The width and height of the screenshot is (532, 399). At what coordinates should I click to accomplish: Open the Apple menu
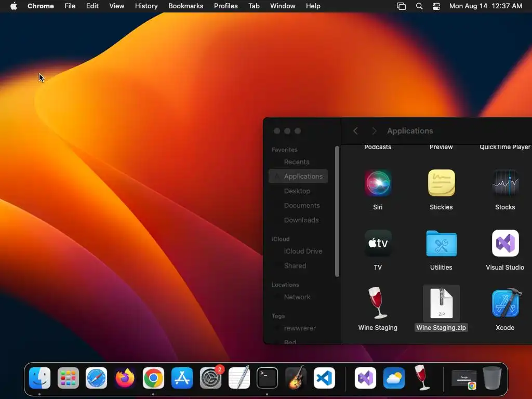[x=14, y=6]
